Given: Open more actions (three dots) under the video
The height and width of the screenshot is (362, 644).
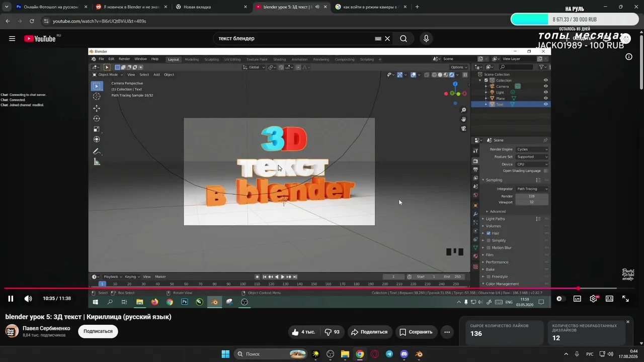Looking at the screenshot, I should point(447,332).
